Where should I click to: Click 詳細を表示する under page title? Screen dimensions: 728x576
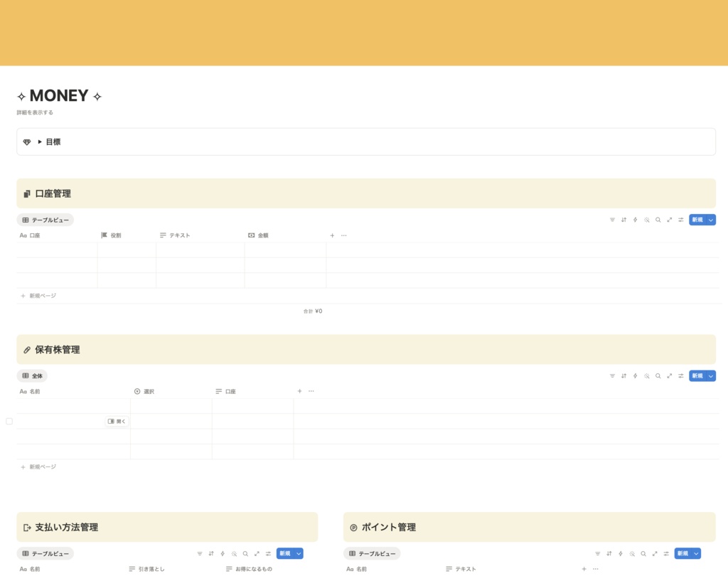(x=35, y=112)
